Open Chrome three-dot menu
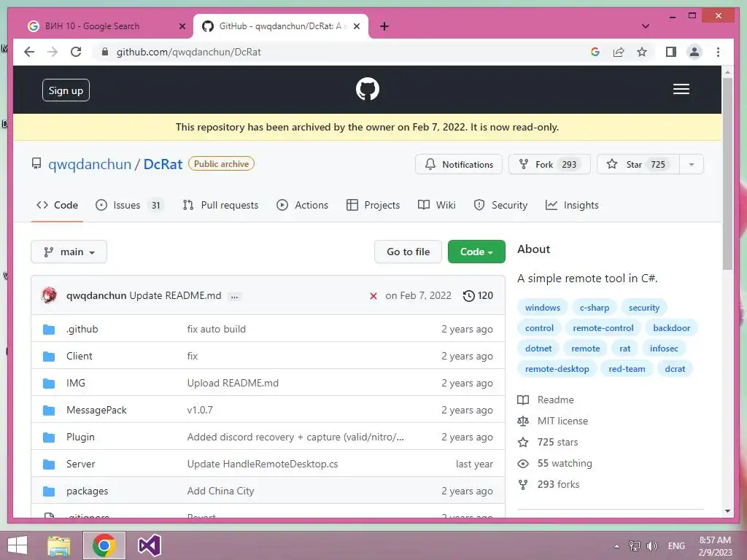 pos(718,52)
